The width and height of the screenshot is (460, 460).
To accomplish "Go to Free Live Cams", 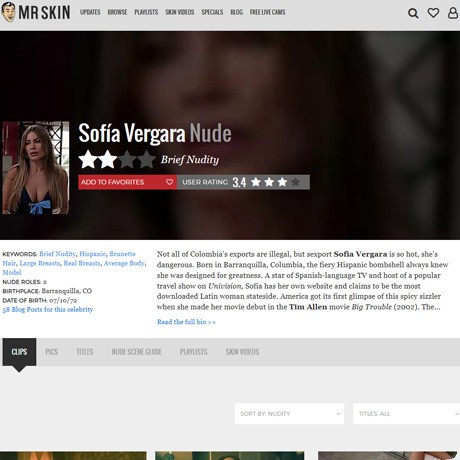I will [x=268, y=12].
